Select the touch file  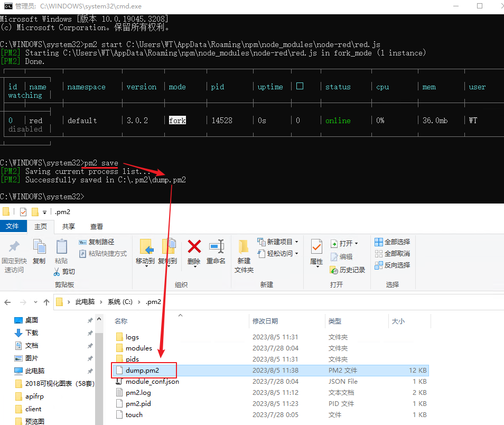(134, 415)
